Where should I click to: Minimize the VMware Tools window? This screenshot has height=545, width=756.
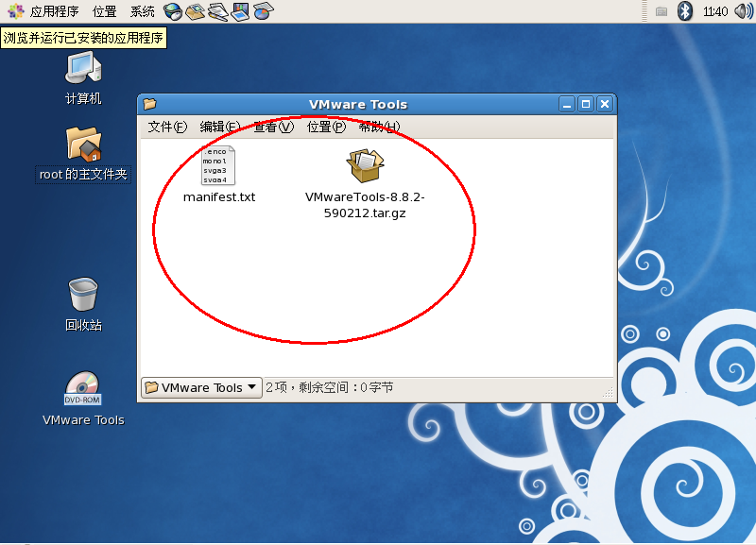coord(567,104)
